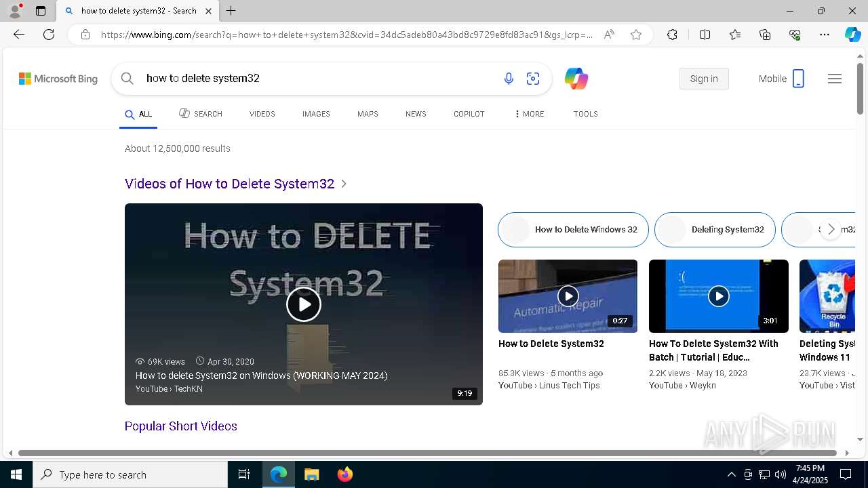Refresh the Bing page
868x488 pixels.
(x=49, y=35)
